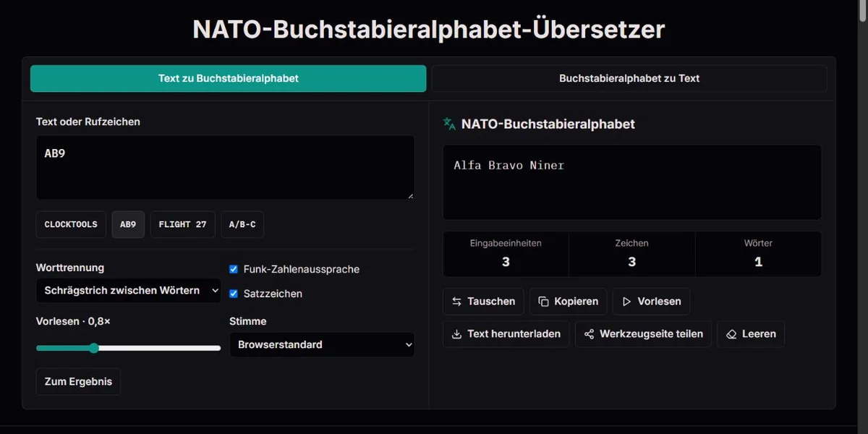Click the page title NATO-Buchstabieralphabet-Übersetzer

pyautogui.click(x=429, y=30)
